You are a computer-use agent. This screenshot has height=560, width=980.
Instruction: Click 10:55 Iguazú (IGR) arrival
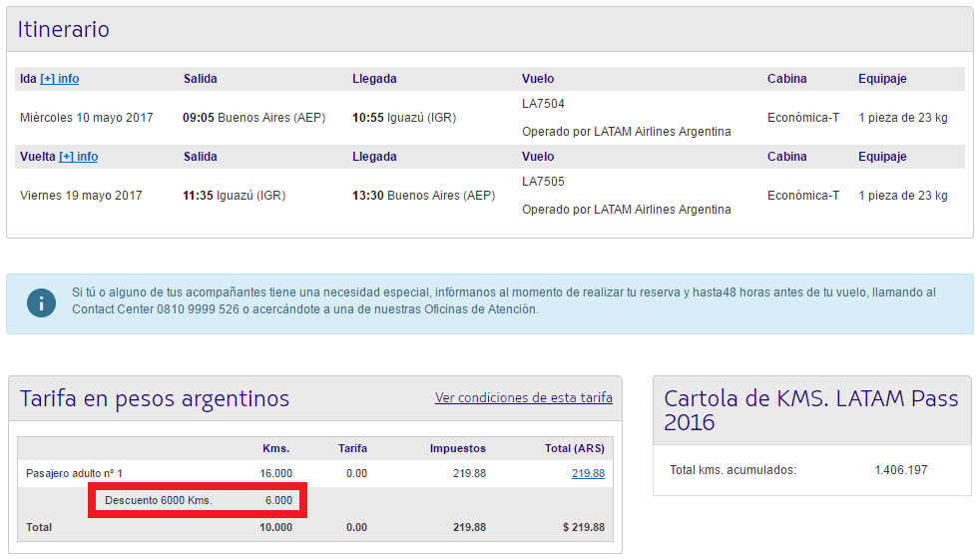point(404,118)
